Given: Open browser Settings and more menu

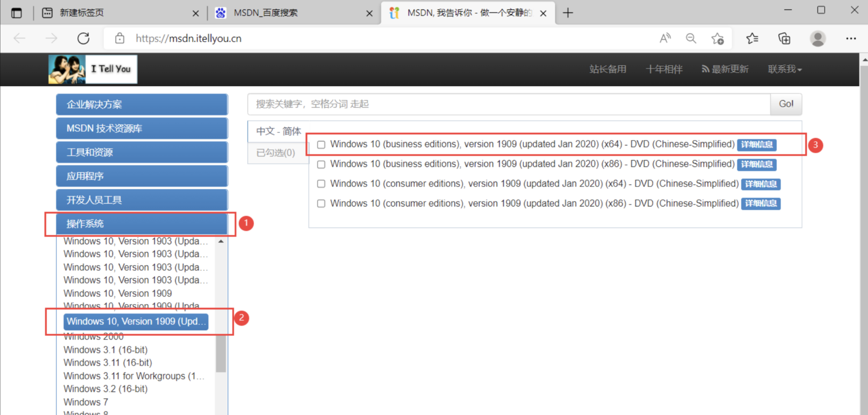Looking at the screenshot, I should pyautogui.click(x=851, y=39).
